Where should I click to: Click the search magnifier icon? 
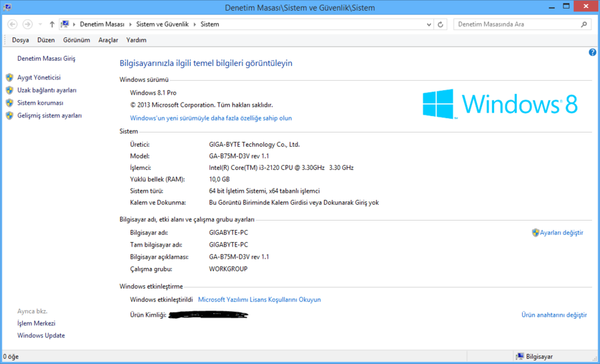pyautogui.click(x=584, y=24)
